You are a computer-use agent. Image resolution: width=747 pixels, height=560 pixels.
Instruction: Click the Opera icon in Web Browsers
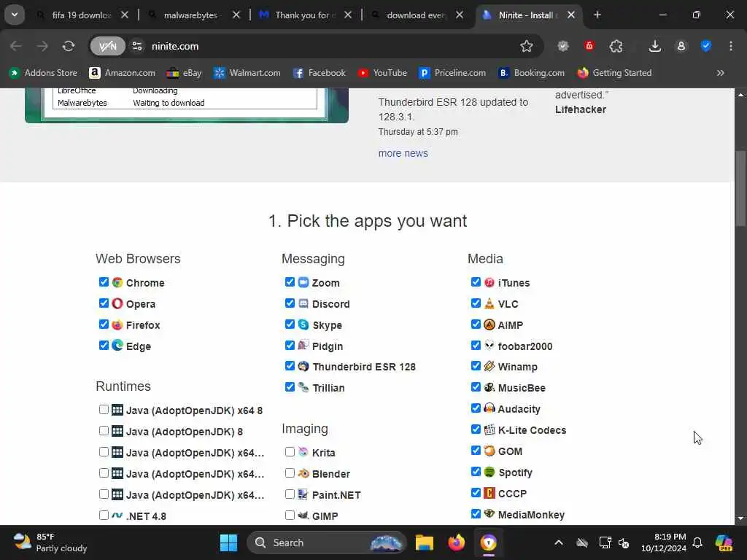tap(117, 303)
